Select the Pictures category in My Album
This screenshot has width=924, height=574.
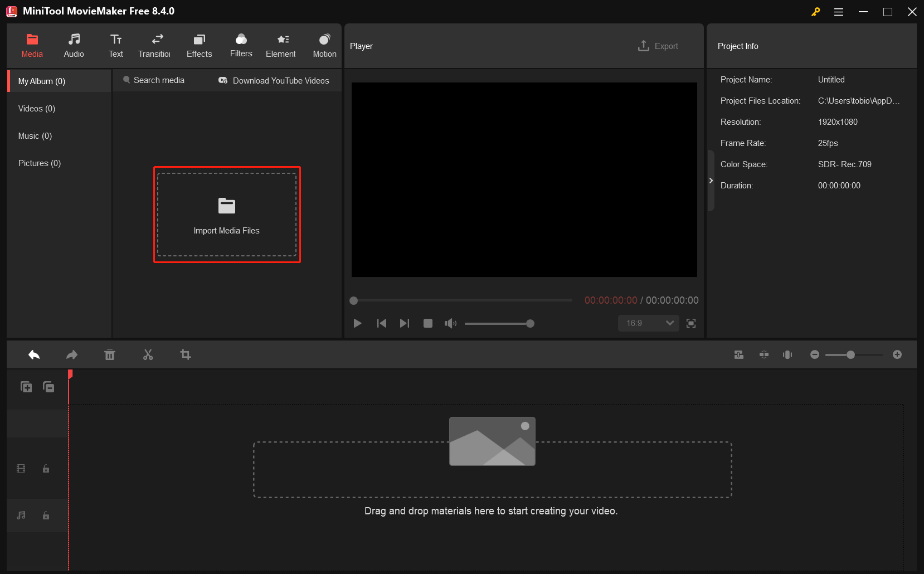[39, 163]
